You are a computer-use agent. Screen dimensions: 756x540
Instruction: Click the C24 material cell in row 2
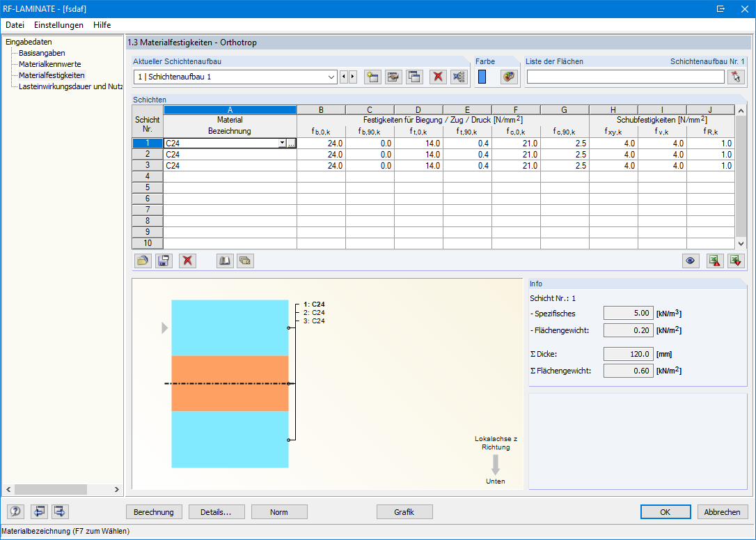[x=230, y=155]
